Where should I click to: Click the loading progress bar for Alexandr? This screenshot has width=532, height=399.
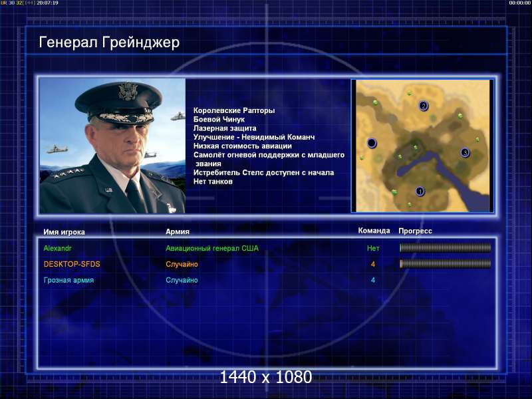(x=445, y=248)
